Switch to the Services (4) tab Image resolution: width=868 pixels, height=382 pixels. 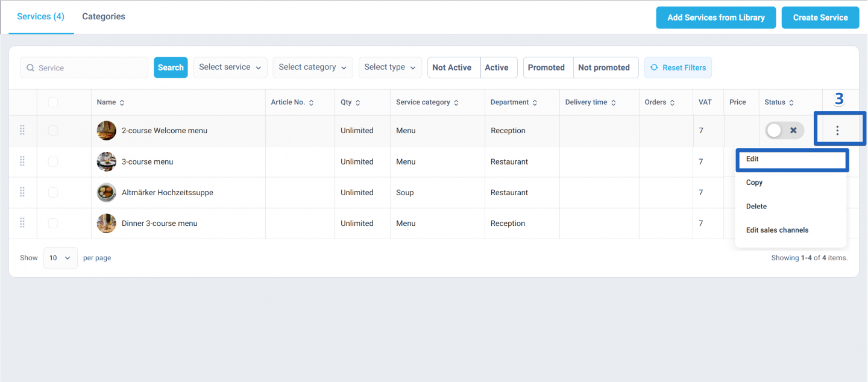click(x=40, y=17)
